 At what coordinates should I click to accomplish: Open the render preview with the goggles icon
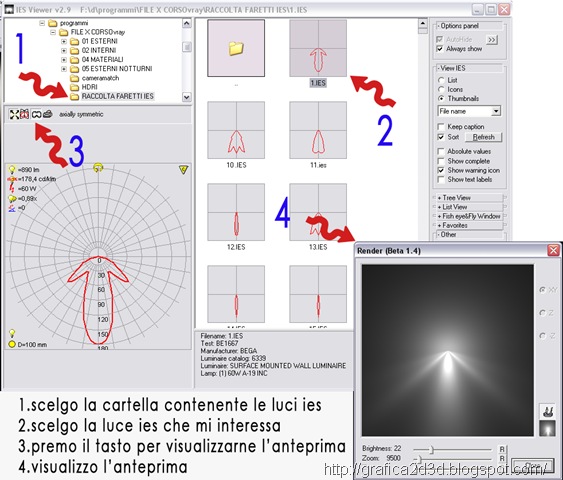36,115
